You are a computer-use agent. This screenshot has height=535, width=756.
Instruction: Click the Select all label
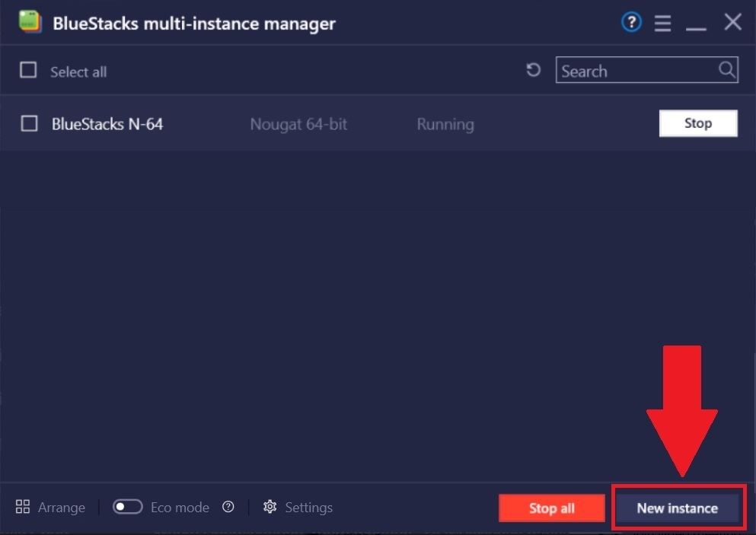78,72
